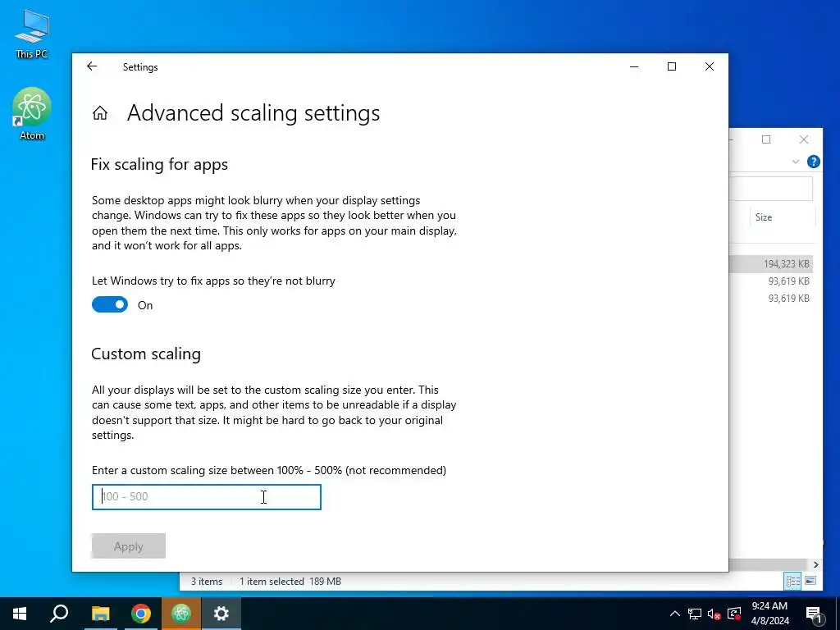840x630 pixels.
Task: Switch to details view in File Explorer
Action: click(x=793, y=581)
